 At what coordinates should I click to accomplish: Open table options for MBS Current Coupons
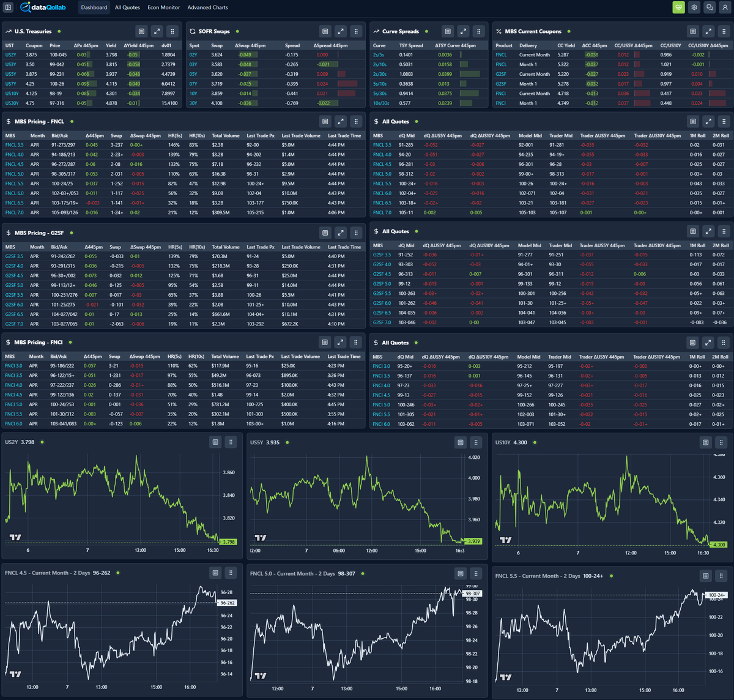693,31
